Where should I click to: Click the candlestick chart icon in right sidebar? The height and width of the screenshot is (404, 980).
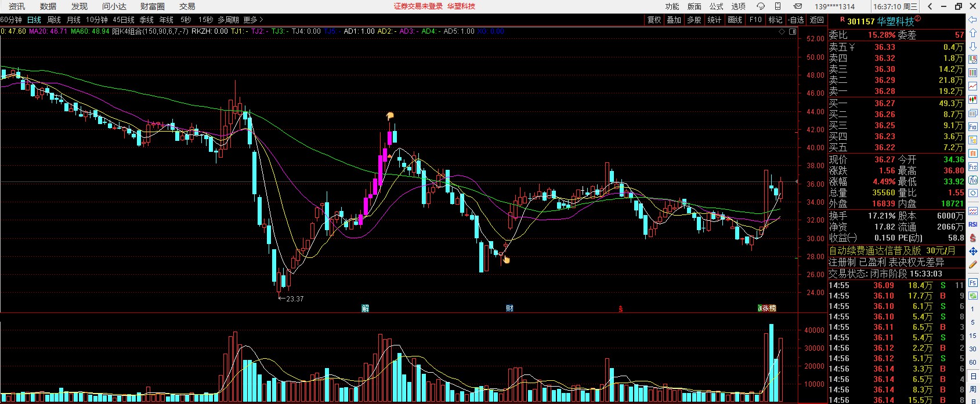(973, 100)
